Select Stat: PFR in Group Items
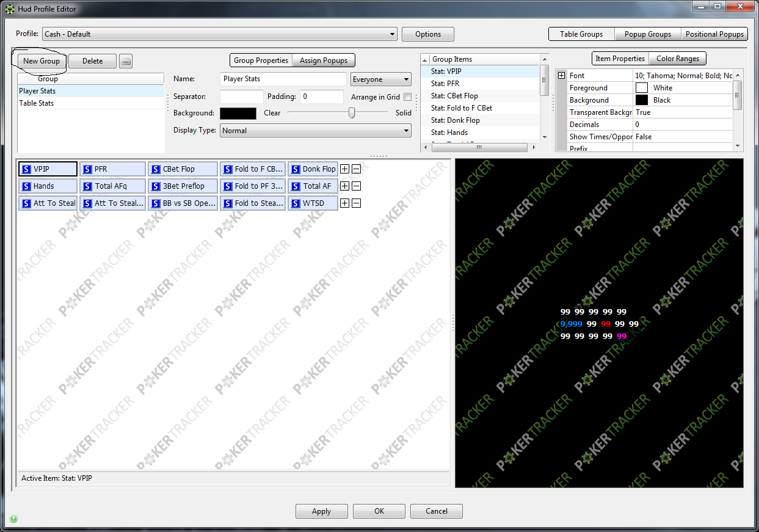This screenshot has width=759, height=532. (481, 84)
